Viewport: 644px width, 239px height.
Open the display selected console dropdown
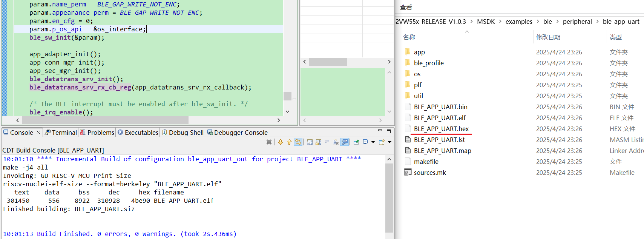tap(373, 142)
